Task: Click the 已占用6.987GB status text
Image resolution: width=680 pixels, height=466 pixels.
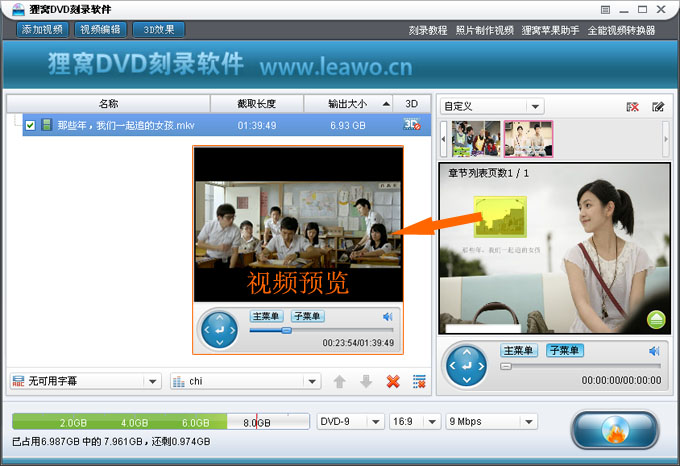Action: point(111,442)
